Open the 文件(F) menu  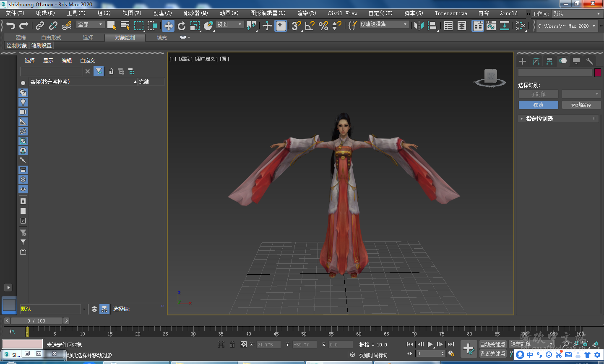click(15, 13)
